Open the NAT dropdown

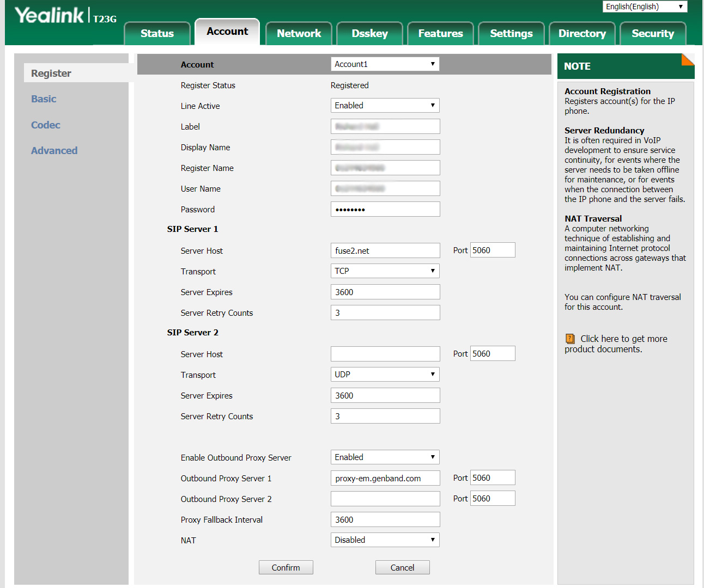click(x=385, y=540)
